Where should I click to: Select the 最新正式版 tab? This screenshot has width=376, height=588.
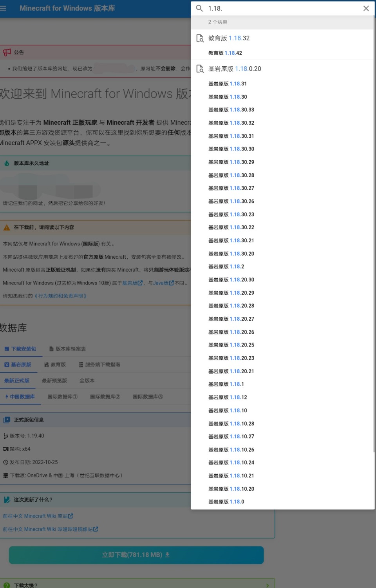click(17, 381)
